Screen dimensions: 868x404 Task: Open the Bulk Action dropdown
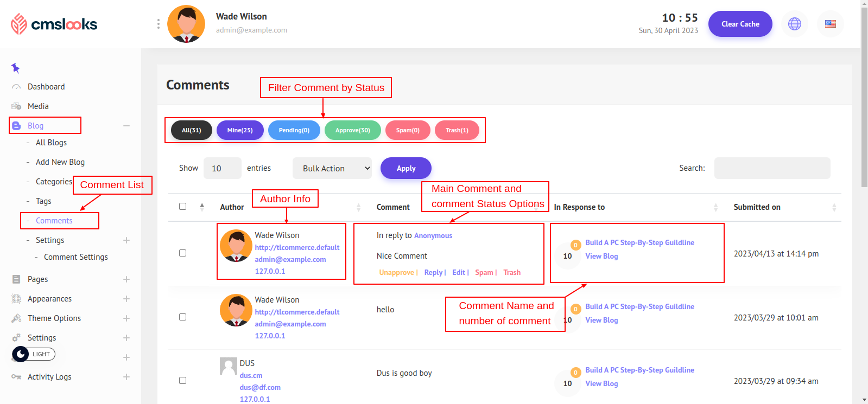click(x=332, y=168)
